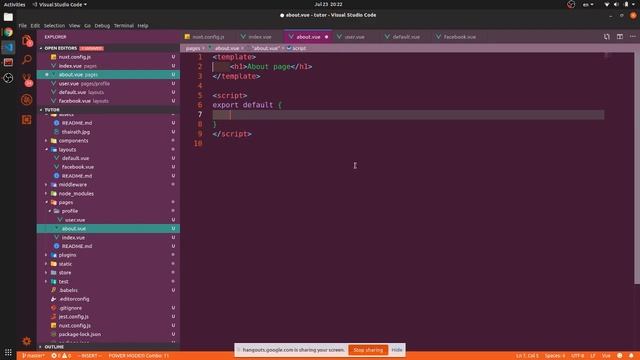Open the Go menu
This screenshot has height=360, width=640.
coord(87,26)
